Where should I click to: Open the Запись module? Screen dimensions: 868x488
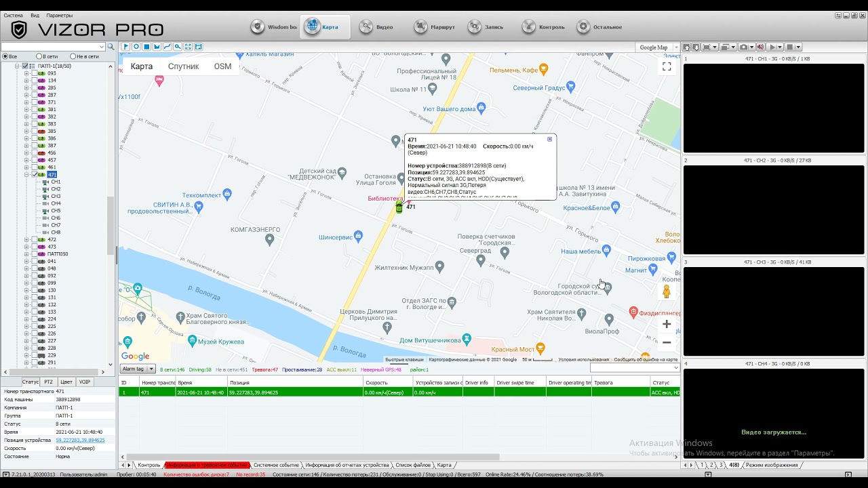tap(486, 27)
